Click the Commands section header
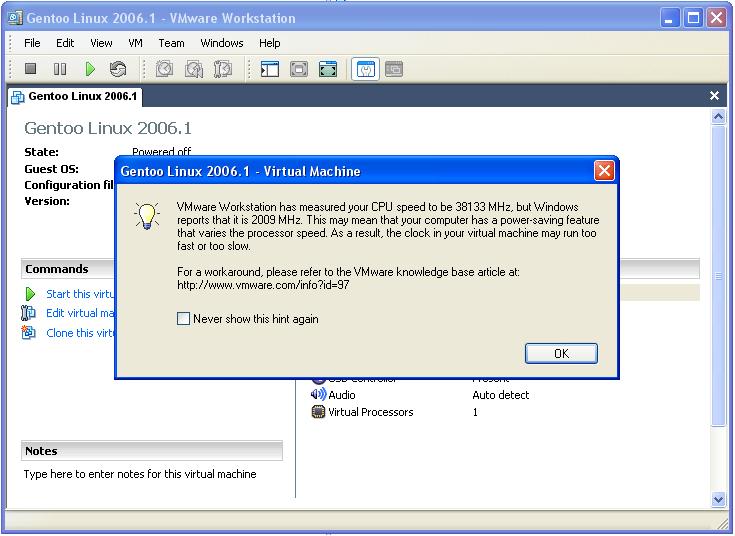This screenshot has height=536, width=735. (x=68, y=269)
